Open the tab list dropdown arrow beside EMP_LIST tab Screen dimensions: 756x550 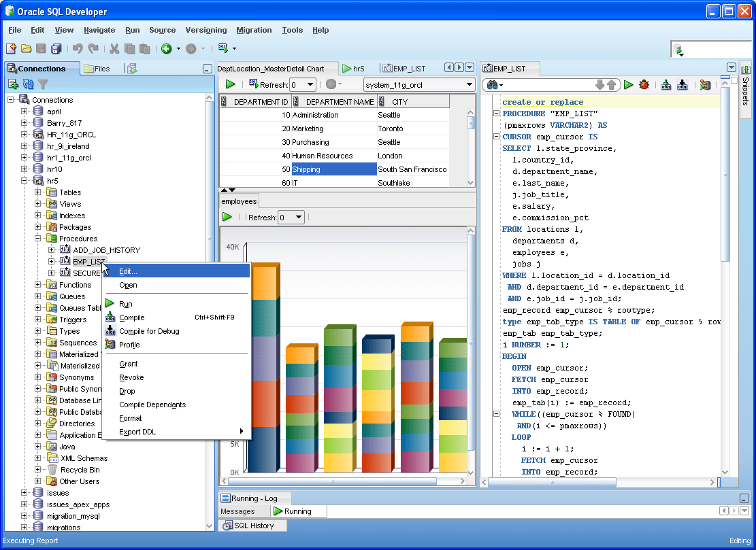[x=732, y=67]
